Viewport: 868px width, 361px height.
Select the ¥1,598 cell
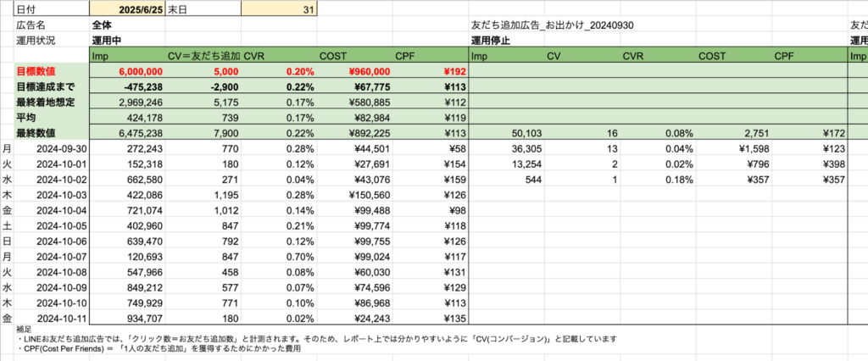click(734, 148)
